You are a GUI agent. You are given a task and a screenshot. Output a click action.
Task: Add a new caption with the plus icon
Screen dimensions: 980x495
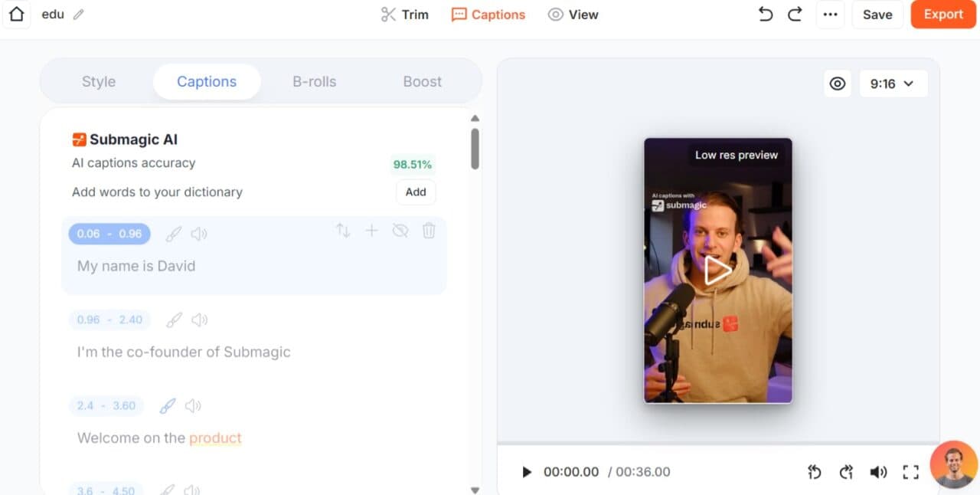(371, 230)
